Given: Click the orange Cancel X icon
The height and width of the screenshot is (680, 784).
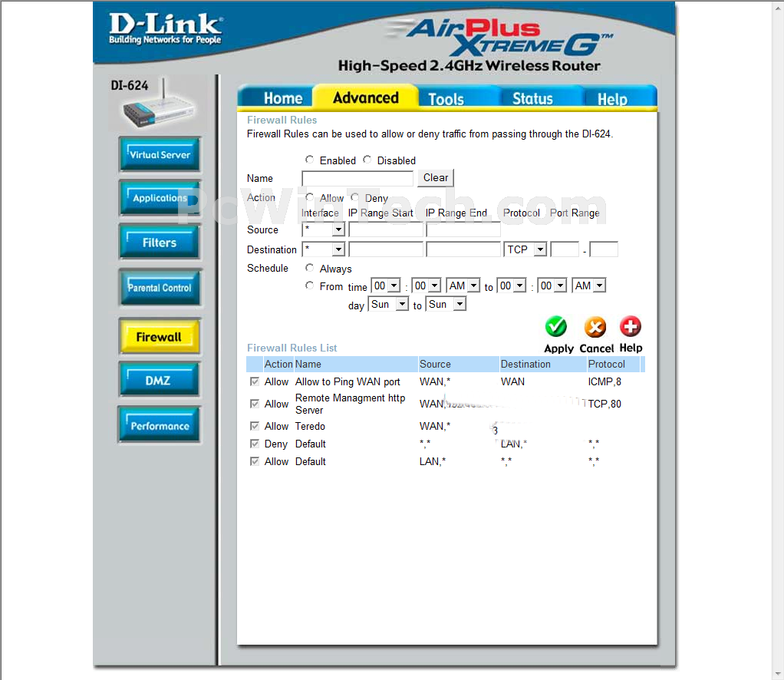Looking at the screenshot, I should (595, 327).
